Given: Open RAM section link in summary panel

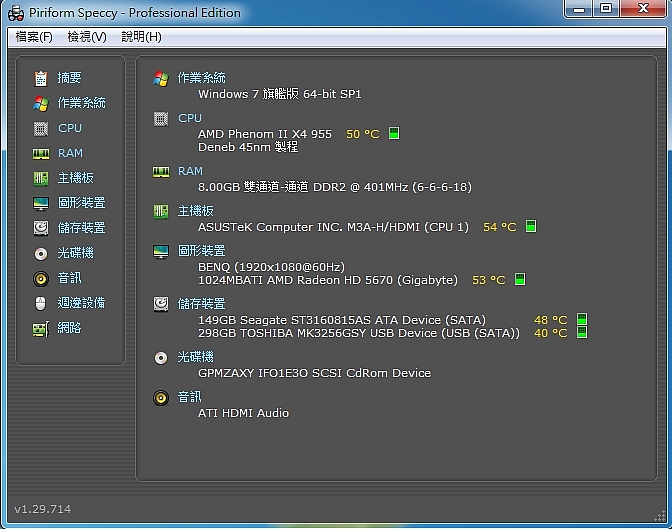Looking at the screenshot, I should pyautogui.click(x=190, y=171).
